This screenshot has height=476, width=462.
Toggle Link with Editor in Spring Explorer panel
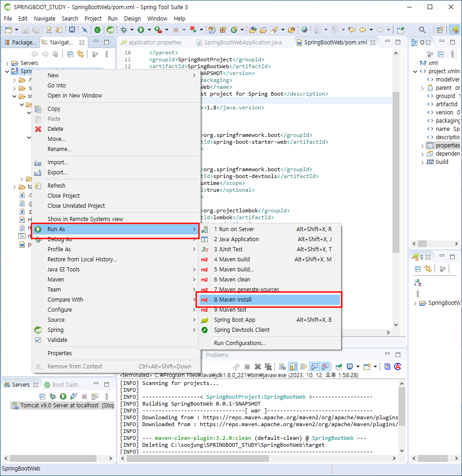click(x=428, y=269)
